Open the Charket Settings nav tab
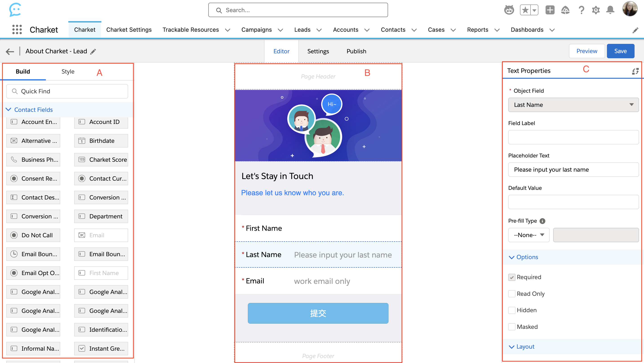Screen dimensions: 644x363 click(x=129, y=29)
